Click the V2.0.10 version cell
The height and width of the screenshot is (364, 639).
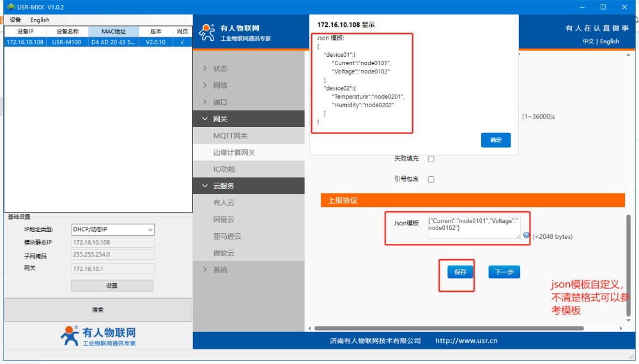156,42
